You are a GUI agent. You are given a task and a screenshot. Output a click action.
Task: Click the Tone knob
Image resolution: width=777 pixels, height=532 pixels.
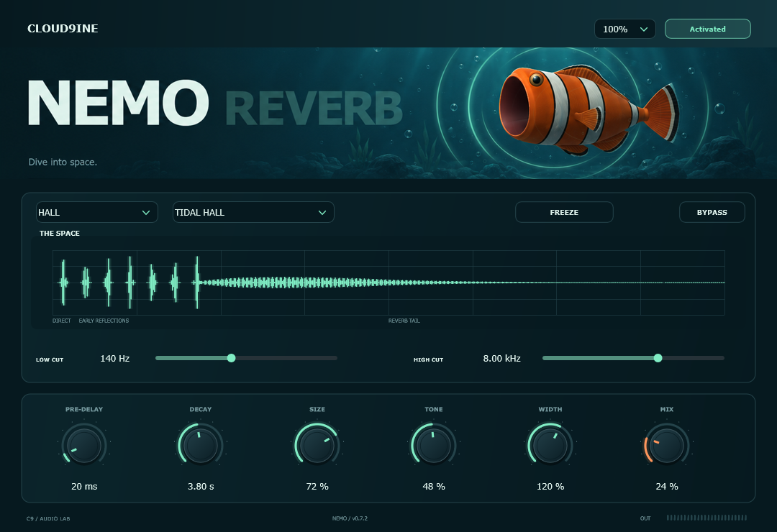coord(434,444)
